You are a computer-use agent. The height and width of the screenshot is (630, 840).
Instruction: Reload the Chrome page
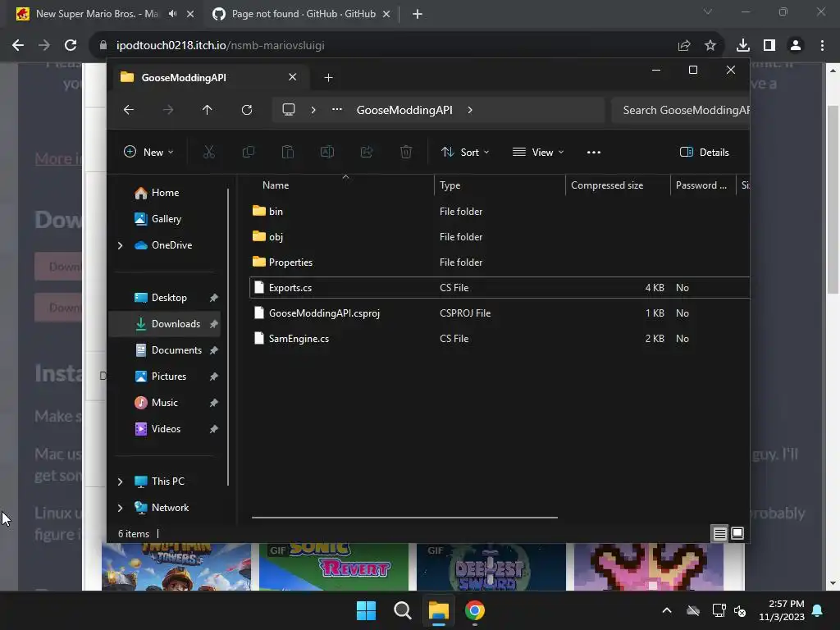pos(71,46)
